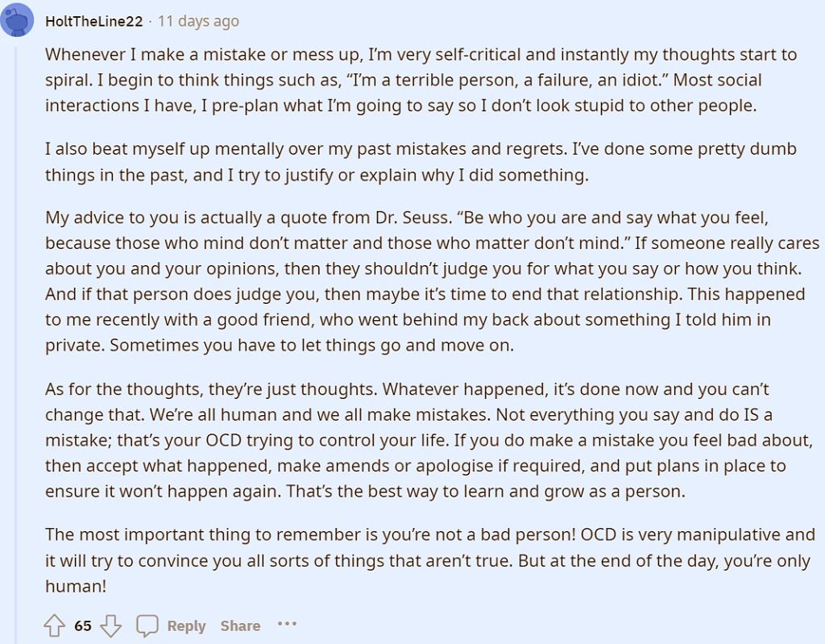Viewport: 825px width, 644px height.
Task: Open the three-dot more options menu
Action: point(287,625)
